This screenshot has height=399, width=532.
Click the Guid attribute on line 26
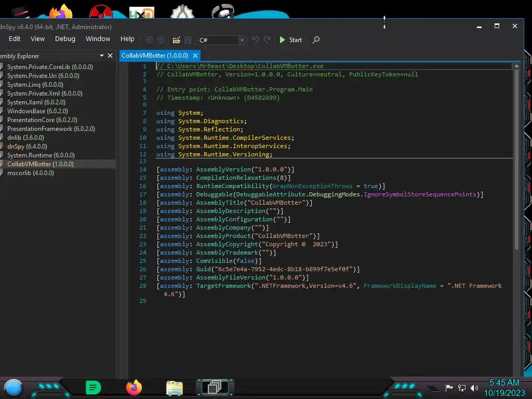tap(203, 269)
